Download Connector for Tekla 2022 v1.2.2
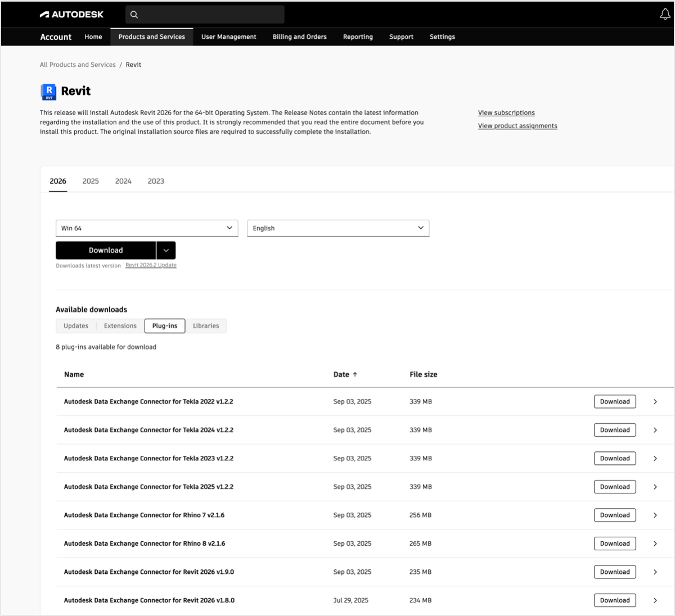The image size is (675, 616). coord(615,402)
